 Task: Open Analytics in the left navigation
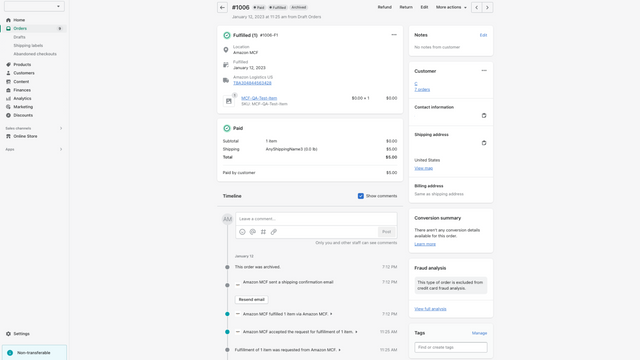[22, 98]
